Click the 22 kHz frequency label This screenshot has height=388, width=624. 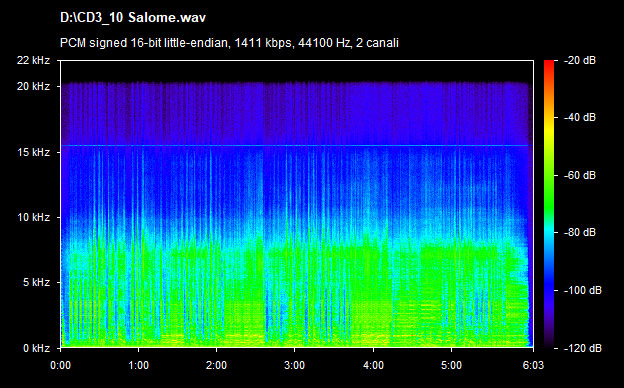coord(33,60)
